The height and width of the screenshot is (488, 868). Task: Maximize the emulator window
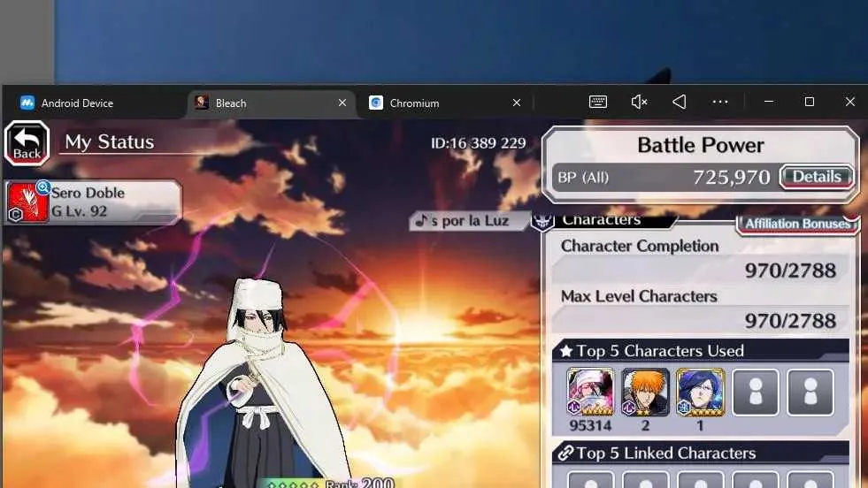pyautogui.click(x=810, y=102)
